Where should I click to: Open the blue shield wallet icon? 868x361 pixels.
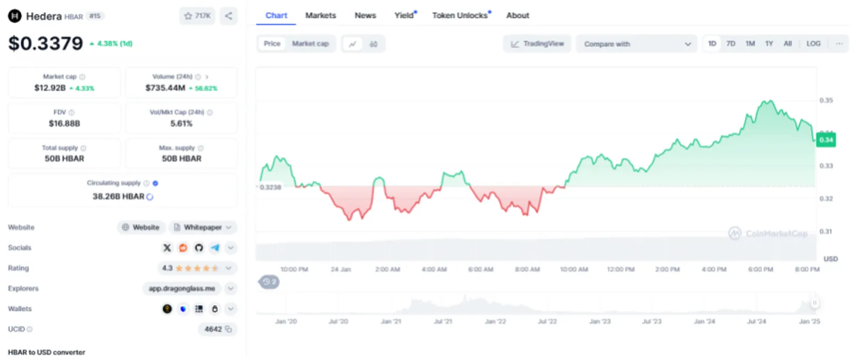pos(183,309)
